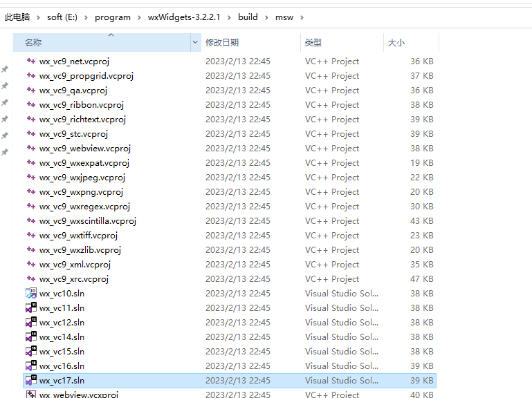Click the wx_vc9_webview.vcproj file icon
This screenshot has width=532, height=398.
(31, 148)
